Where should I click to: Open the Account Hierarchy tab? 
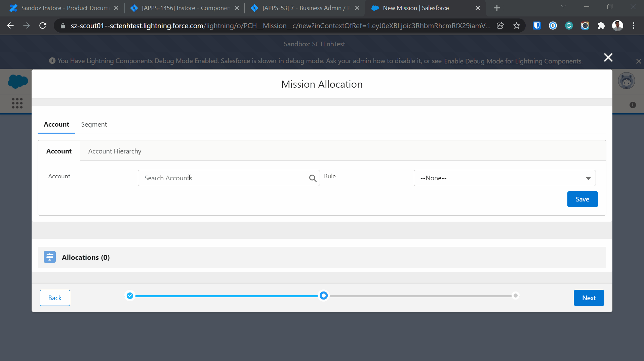point(115,151)
